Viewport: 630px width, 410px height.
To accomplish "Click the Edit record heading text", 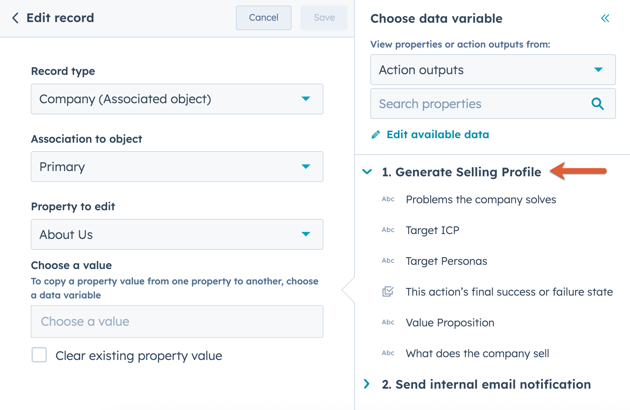I will [x=60, y=18].
